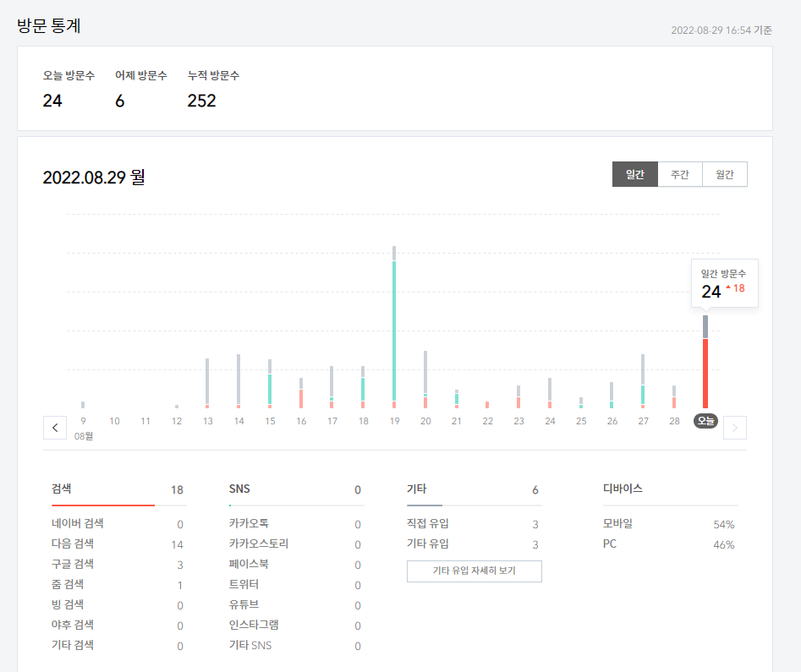Click the SNS category heading
Image resolution: width=801 pixels, height=672 pixels.
pos(239,489)
